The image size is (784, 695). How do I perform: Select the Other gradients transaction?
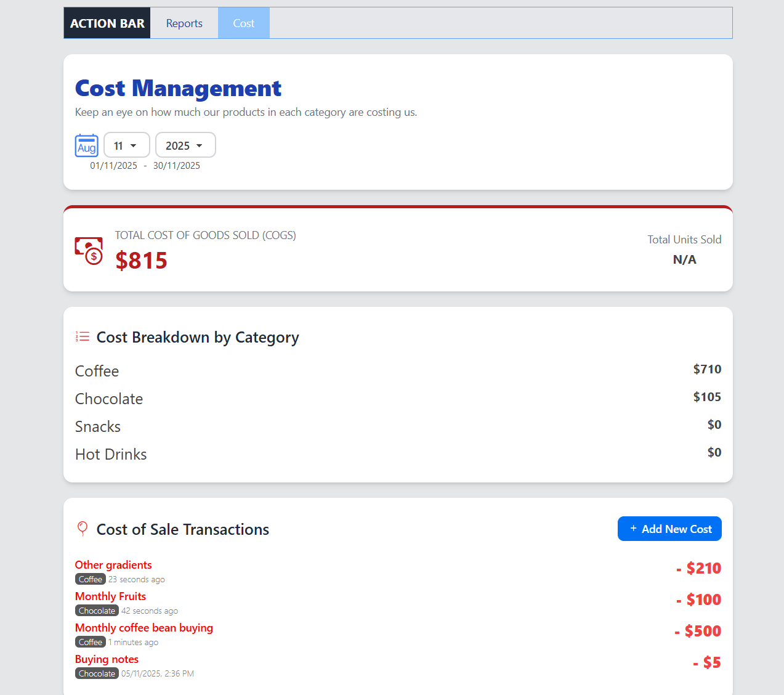tap(113, 565)
